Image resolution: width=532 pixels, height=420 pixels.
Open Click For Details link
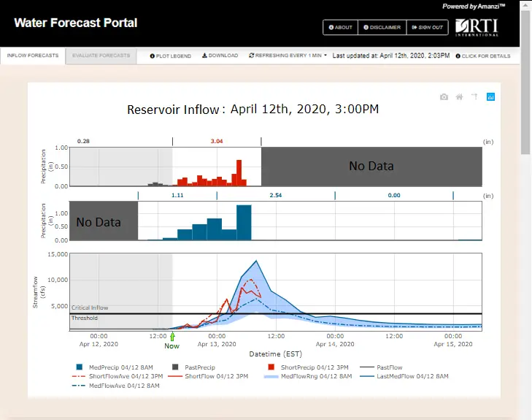[483, 56]
